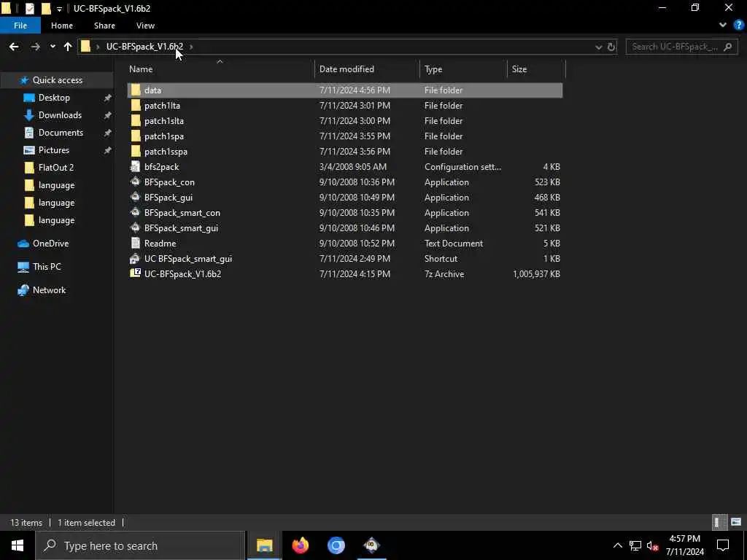Open FlatOut 2 folder in sidebar
Screen dimensions: 747x560
coord(55,168)
